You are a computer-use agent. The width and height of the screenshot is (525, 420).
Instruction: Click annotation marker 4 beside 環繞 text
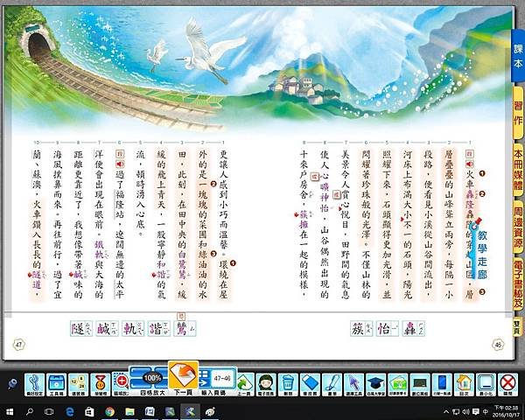tap(233, 263)
